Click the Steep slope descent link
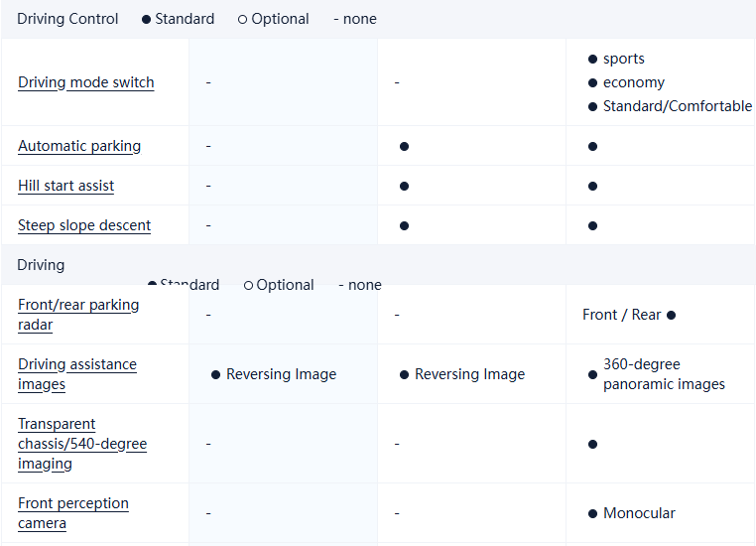Screen dimensions: 756x546 tap(84, 225)
